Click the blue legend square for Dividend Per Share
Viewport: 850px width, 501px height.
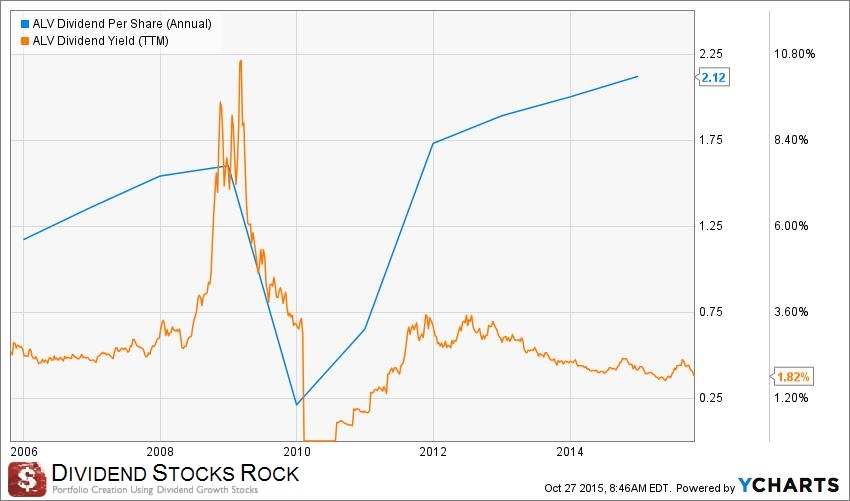pos(10,22)
